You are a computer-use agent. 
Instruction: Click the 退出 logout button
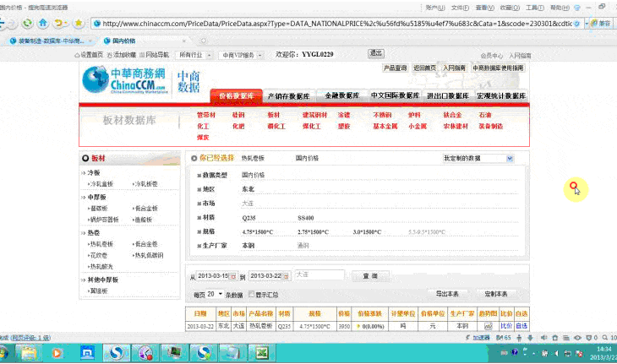tap(376, 53)
